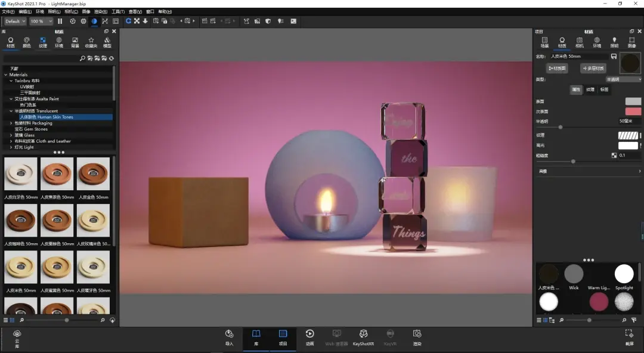Click the shield toolbar icon
644x353 pixels.
[268, 21]
